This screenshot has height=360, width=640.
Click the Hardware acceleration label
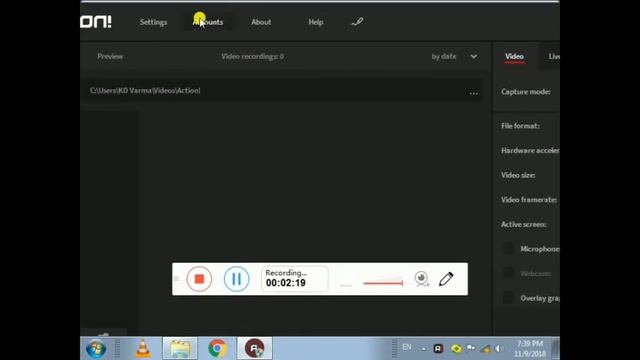(x=530, y=151)
